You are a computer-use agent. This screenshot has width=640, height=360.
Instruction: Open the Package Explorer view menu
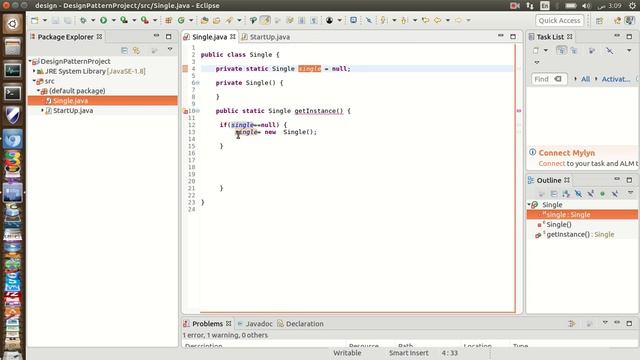170,50
